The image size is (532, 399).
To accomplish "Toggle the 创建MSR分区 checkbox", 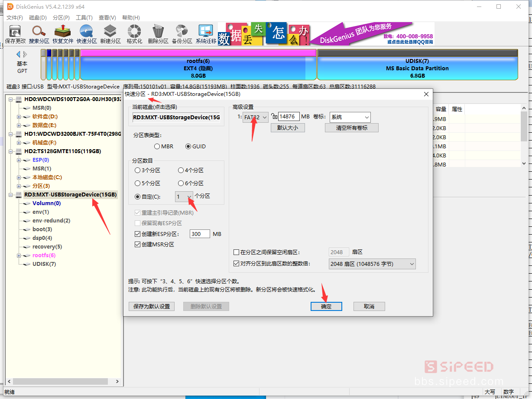I will click(138, 245).
